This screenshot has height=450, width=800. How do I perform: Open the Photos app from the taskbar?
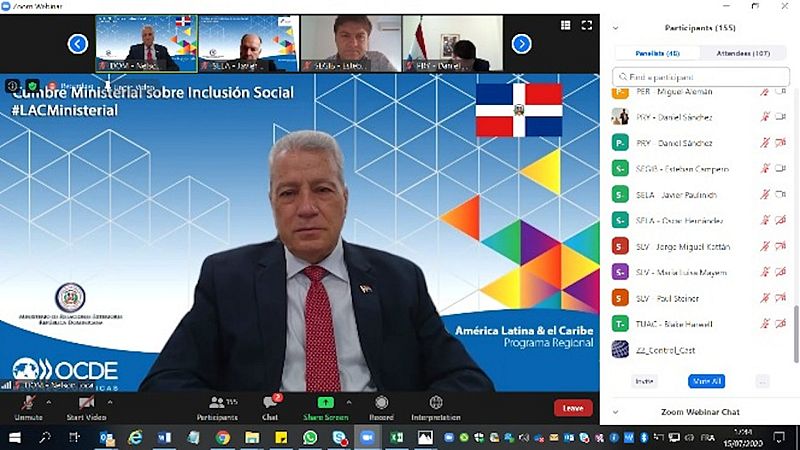(425, 438)
